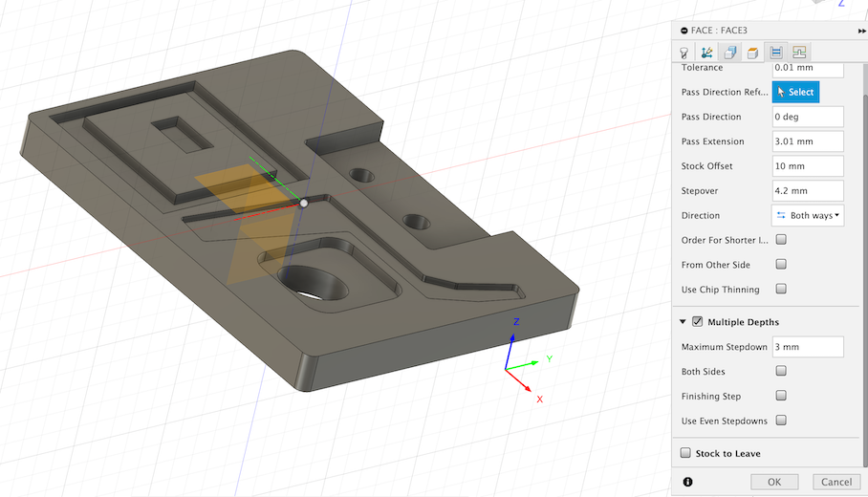The height and width of the screenshot is (497, 868).
Task: Click the Pass Extension label
Action: [713, 141]
